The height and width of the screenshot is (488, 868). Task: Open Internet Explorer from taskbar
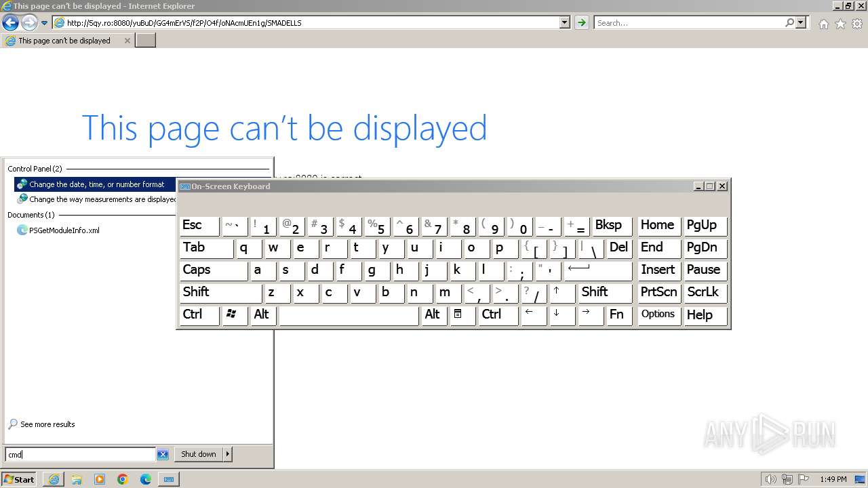[54, 479]
